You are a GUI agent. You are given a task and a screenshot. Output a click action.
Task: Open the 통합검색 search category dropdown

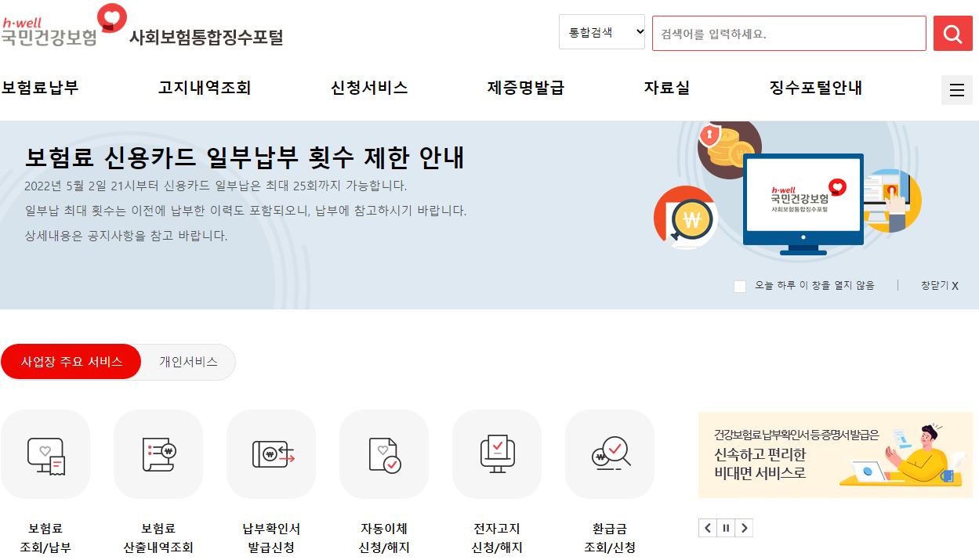(x=602, y=32)
